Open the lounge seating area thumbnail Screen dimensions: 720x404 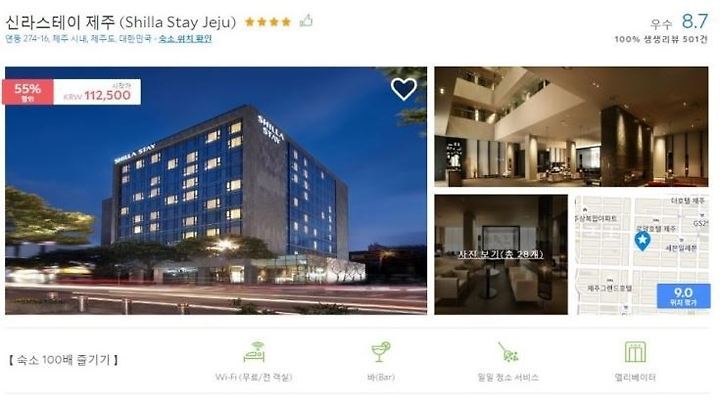coord(501,255)
